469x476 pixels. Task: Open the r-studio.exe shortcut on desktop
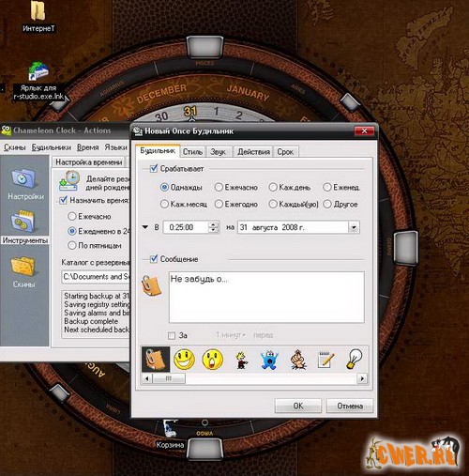[x=38, y=81]
